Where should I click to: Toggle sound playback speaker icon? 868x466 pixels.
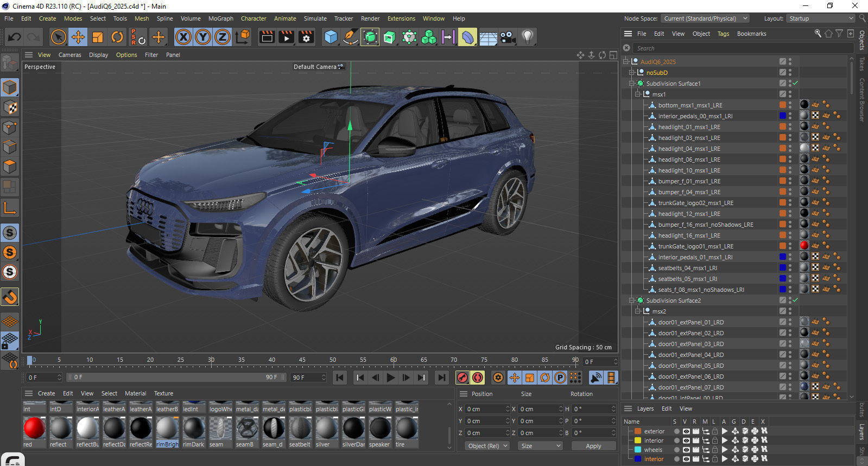click(x=596, y=378)
